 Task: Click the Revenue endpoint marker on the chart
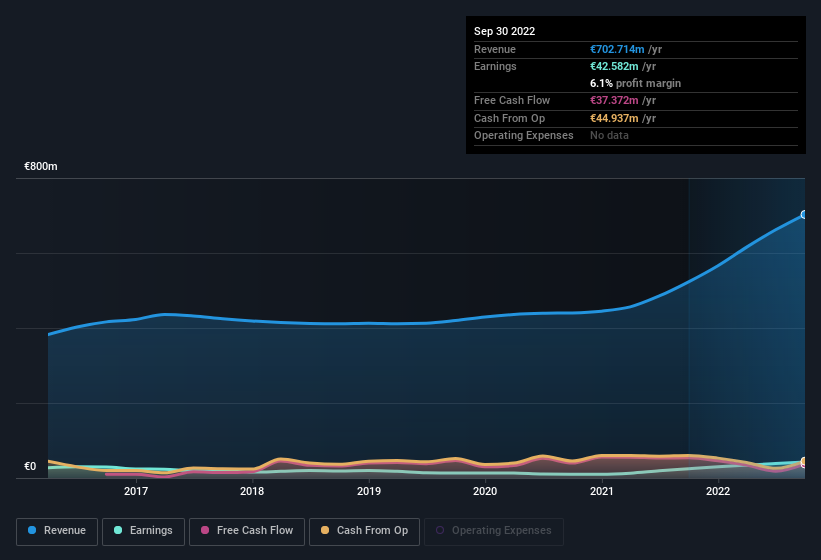(x=804, y=215)
